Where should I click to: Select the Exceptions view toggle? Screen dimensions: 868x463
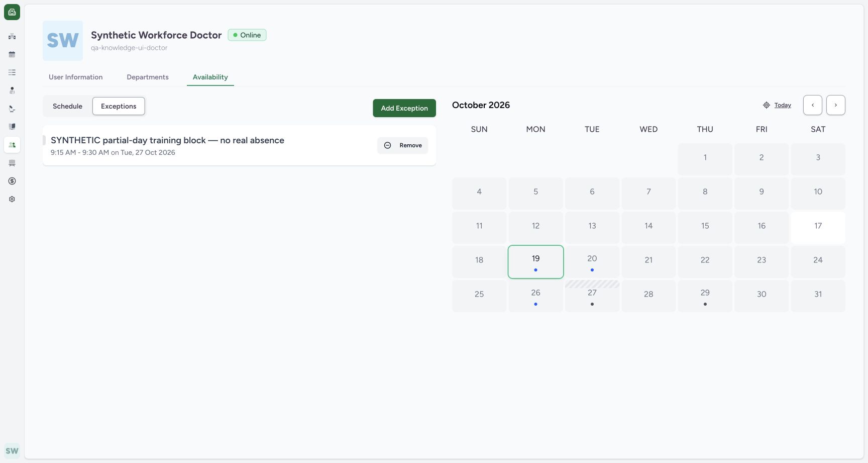pyautogui.click(x=119, y=106)
